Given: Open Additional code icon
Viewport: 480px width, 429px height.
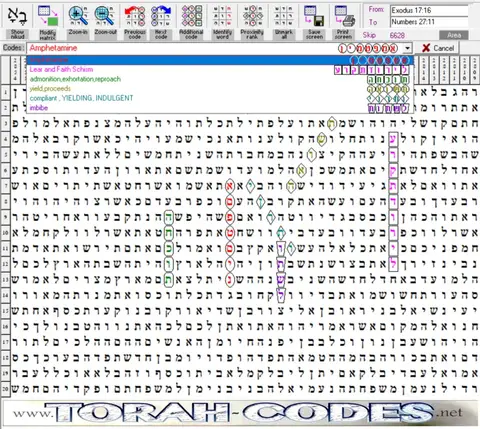Looking at the screenshot, I should [x=191, y=16].
